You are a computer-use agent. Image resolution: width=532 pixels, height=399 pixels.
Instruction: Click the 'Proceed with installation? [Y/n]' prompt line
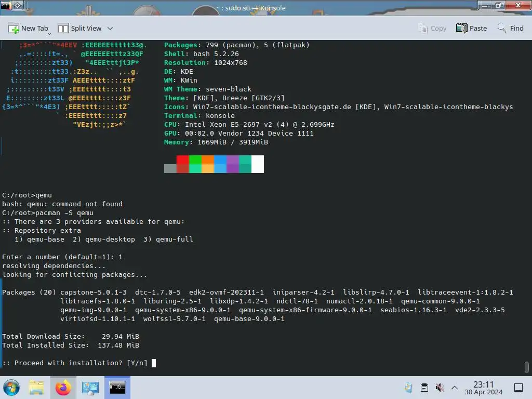pyautogui.click(x=75, y=363)
